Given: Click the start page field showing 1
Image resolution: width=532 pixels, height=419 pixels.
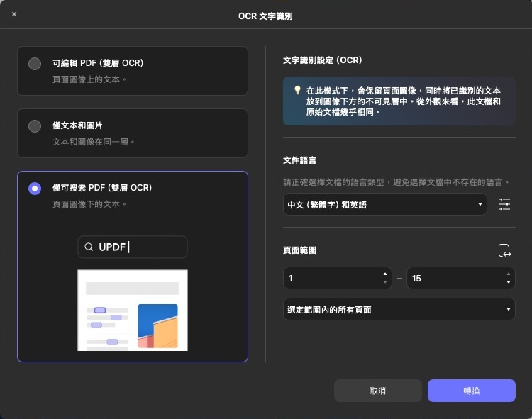Looking at the screenshot, I should click(x=337, y=279).
